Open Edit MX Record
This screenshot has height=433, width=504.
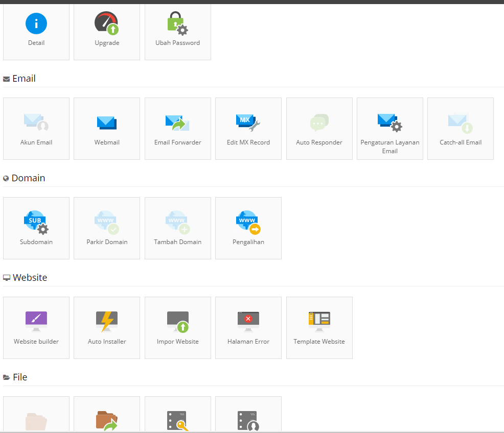[x=248, y=128]
